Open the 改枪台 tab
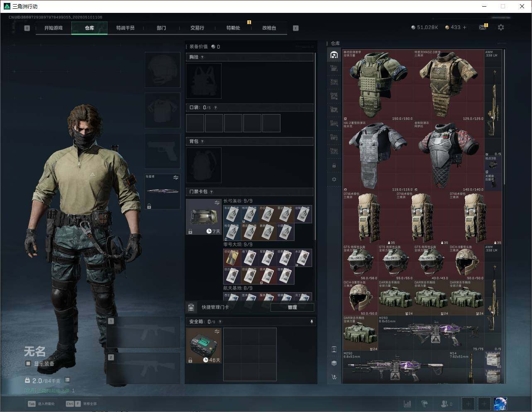 pos(269,28)
